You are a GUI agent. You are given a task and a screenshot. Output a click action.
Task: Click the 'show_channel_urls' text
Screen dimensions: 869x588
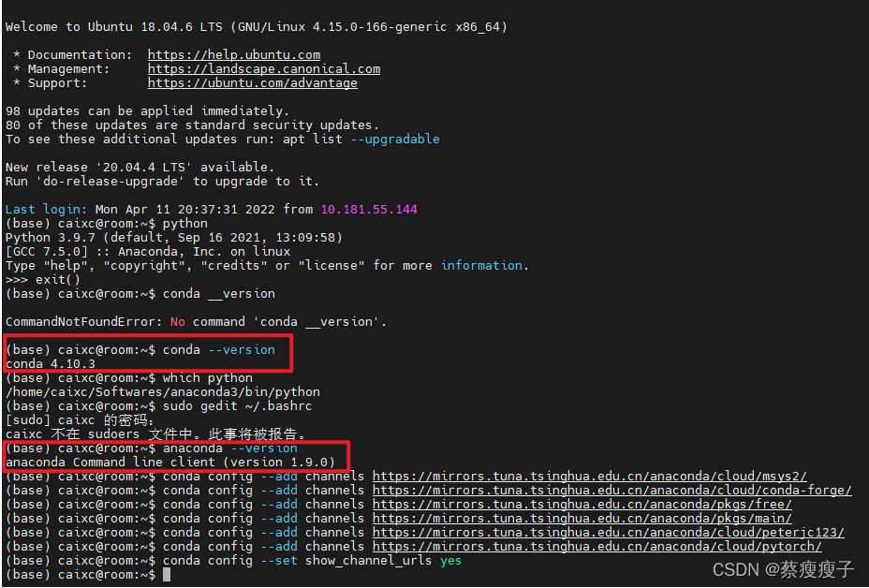(369, 560)
